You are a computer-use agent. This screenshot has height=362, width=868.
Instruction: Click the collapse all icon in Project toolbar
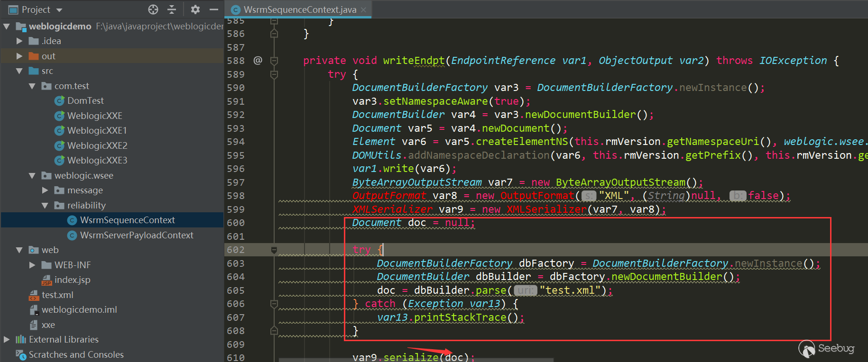[x=172, y=9]
